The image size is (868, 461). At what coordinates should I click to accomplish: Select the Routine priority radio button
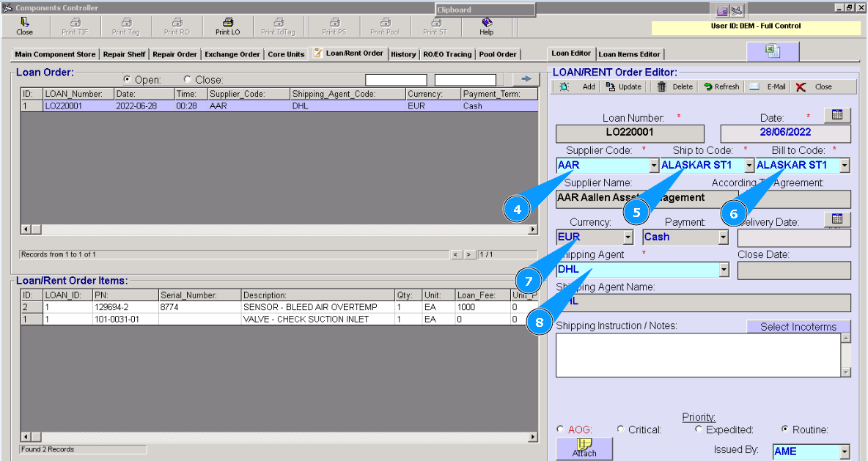(x=785, y=429)
